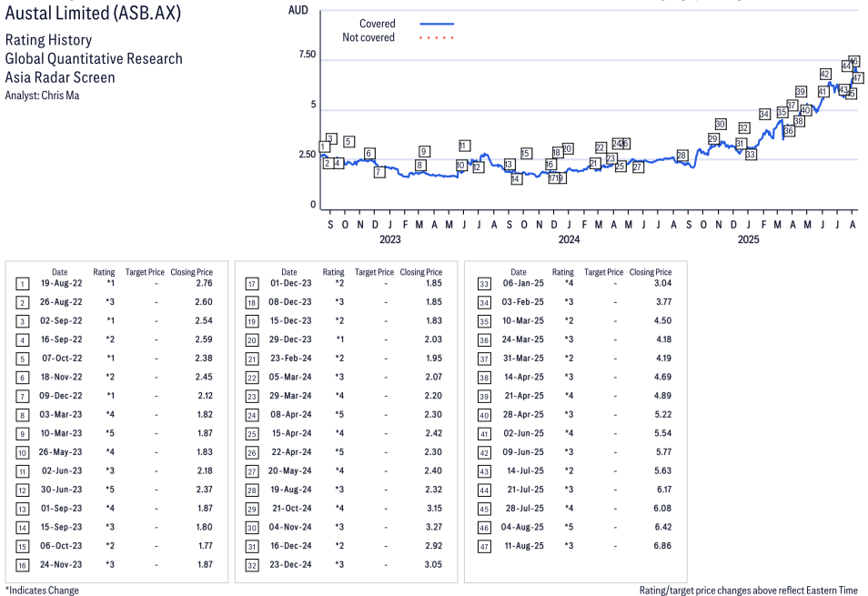Click chart marker 28 on the graph
Screen dimensions: 868x596
click(x=682, y=156)
